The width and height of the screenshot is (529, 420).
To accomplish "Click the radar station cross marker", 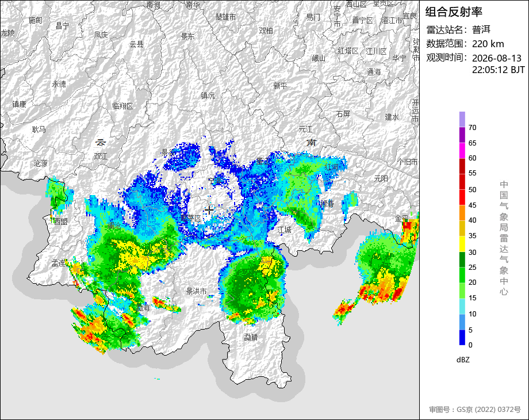I will [209, 210].
